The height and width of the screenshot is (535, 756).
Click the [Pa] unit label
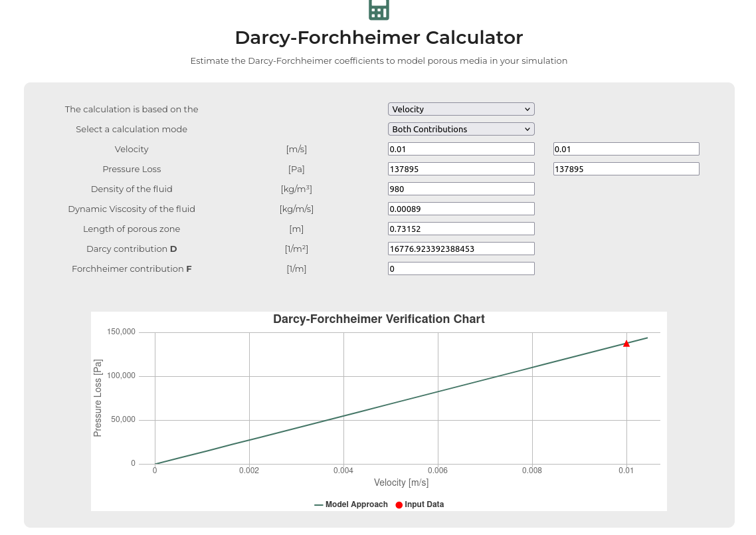point(296,169)
